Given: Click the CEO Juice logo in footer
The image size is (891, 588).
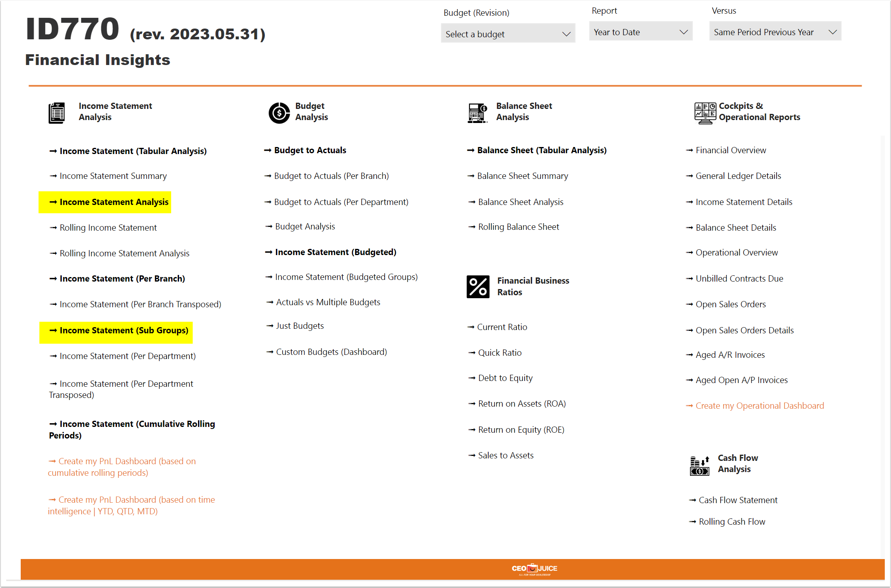Looking at the screenshot, I should (534, 569).
